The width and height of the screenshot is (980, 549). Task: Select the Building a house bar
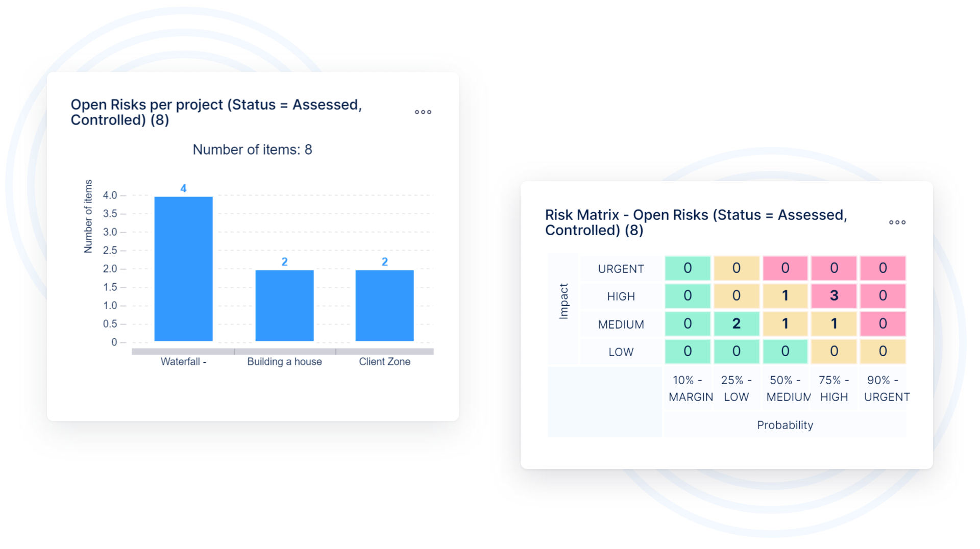point(284,305)
